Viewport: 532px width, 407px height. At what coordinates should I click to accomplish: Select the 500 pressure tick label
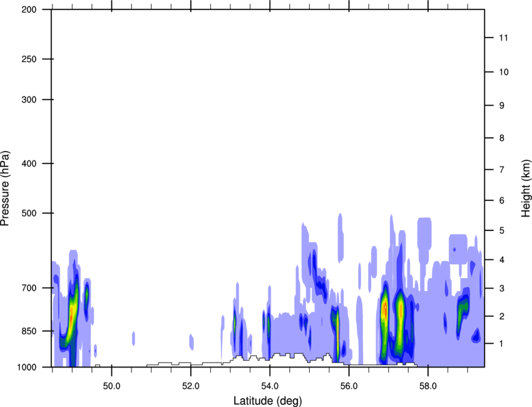pyautogui.click(x=29, y=213)
